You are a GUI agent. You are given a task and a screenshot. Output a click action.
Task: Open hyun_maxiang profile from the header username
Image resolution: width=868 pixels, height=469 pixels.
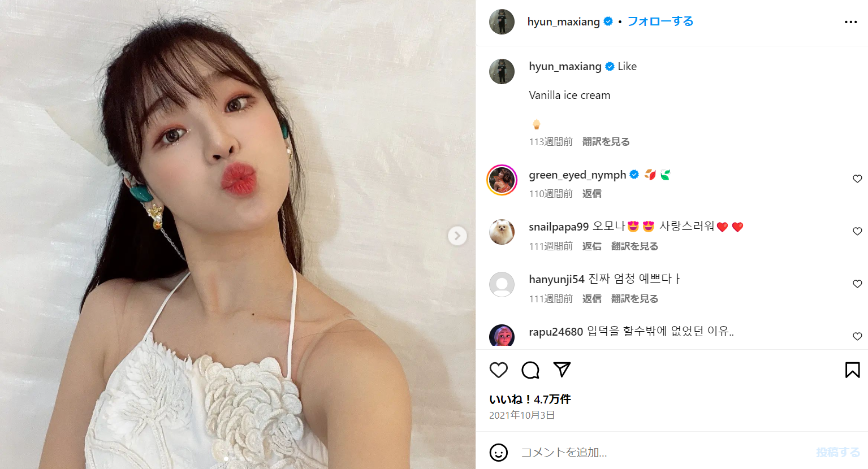[x=563, y=21]
